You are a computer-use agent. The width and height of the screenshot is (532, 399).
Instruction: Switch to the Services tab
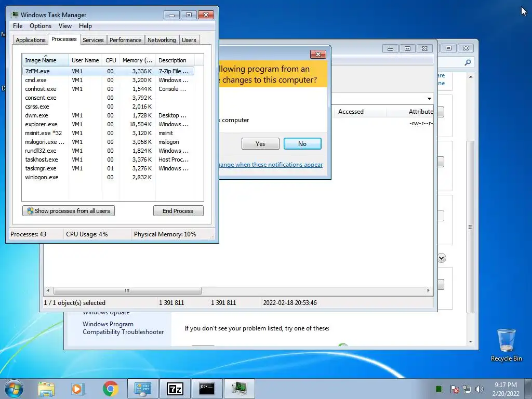(x=93, y=40)
